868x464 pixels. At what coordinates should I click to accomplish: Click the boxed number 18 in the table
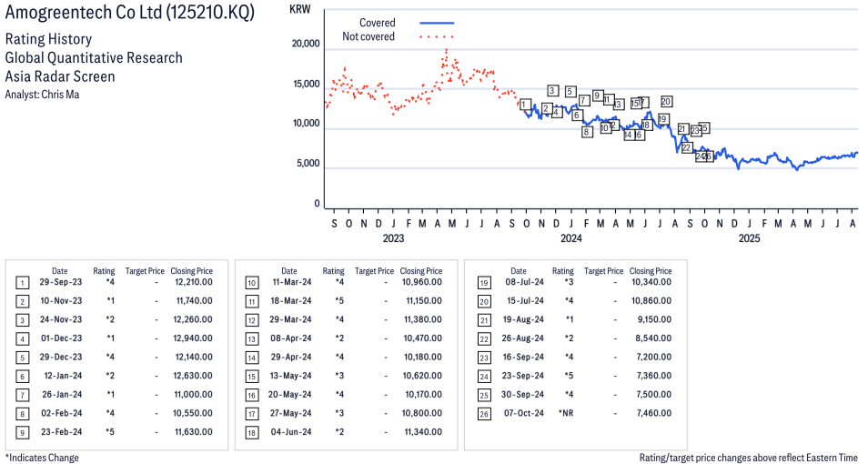[252, 432]
